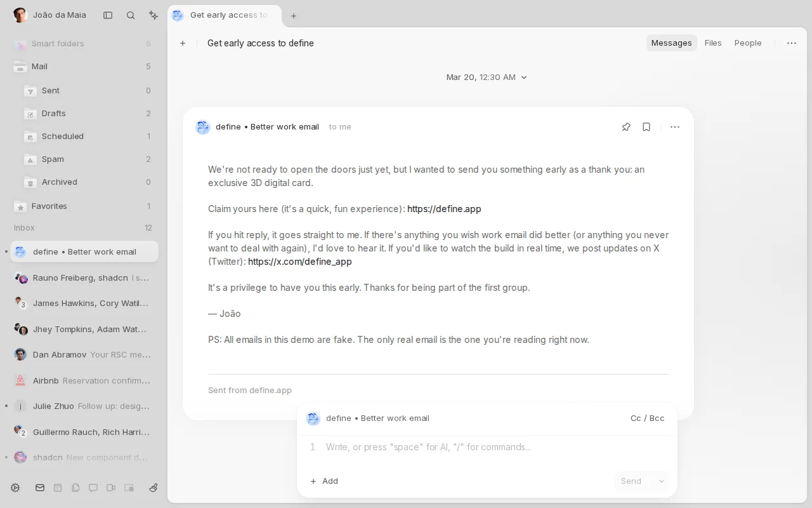Open the https://x.com/define_app link
Viewport: 812px width, 508px height.
[x=299, y=262]
